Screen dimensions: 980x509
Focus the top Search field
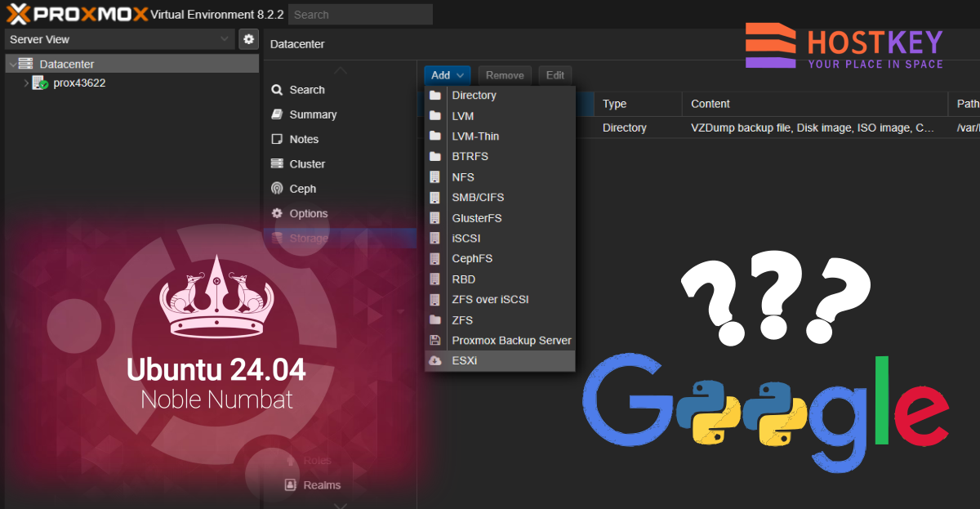[360, 14]
